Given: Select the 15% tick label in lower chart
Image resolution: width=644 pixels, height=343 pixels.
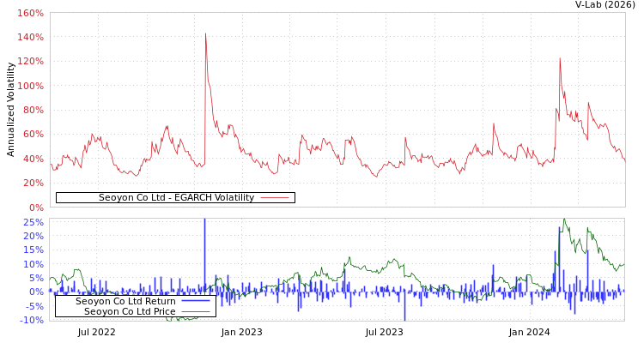Looking at the screenshot, I should pos(33,250).
